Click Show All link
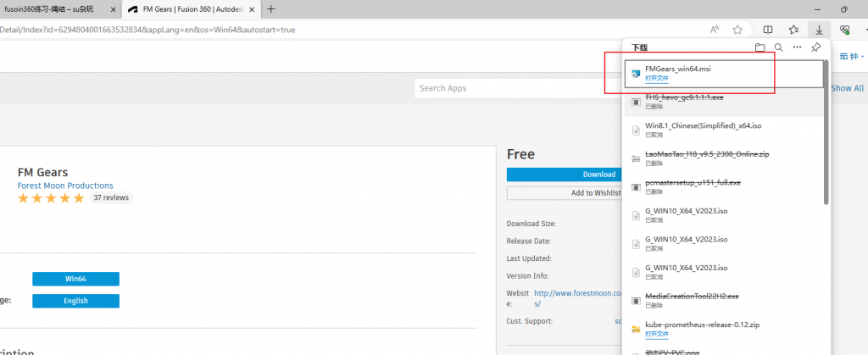The height and width of the screenshot is (355, 868). [847, 88]
